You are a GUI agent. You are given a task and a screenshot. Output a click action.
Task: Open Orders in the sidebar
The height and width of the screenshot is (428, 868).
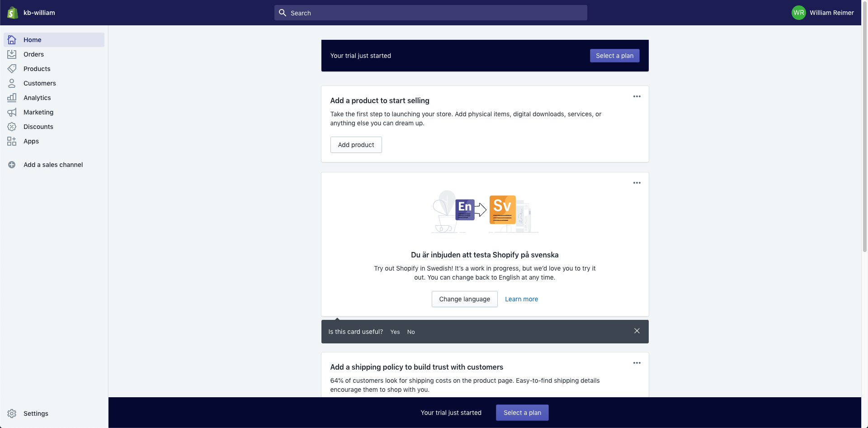click(x=54, y=54)
